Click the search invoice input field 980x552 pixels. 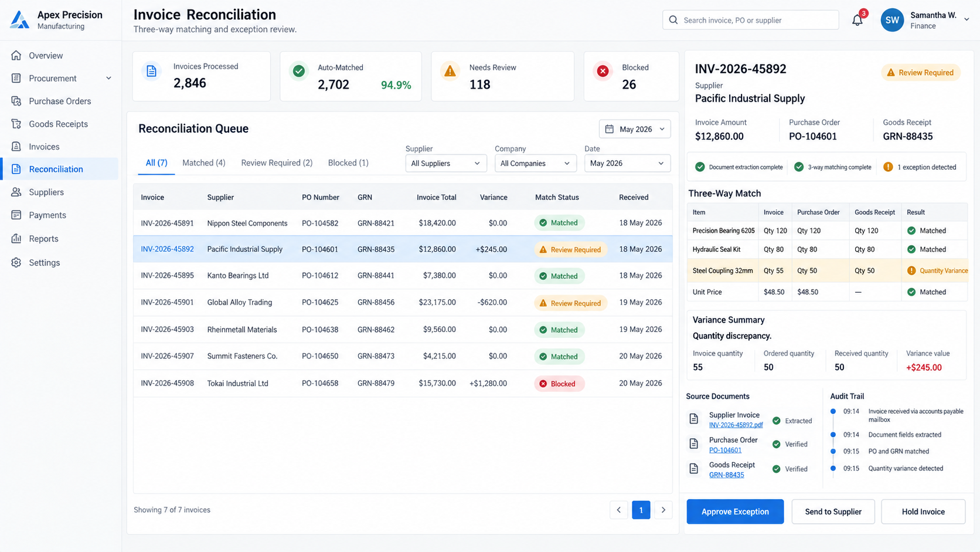pos(750,20)
